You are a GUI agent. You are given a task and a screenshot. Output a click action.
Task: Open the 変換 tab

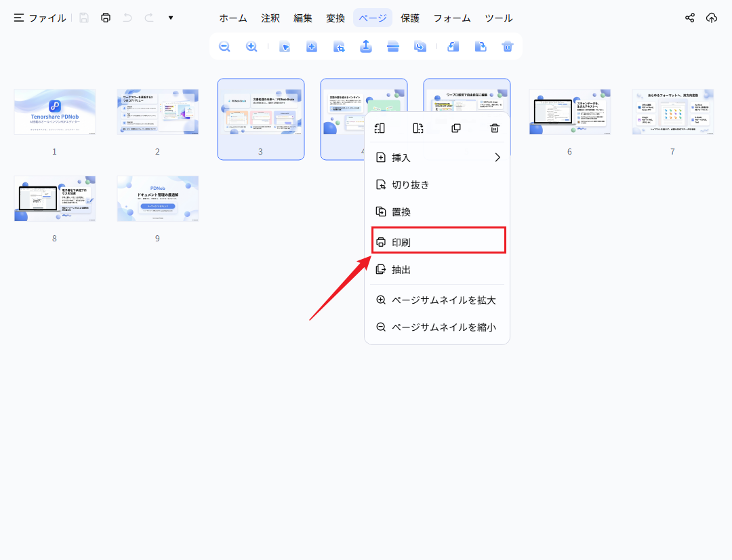(x=335, y=18)
